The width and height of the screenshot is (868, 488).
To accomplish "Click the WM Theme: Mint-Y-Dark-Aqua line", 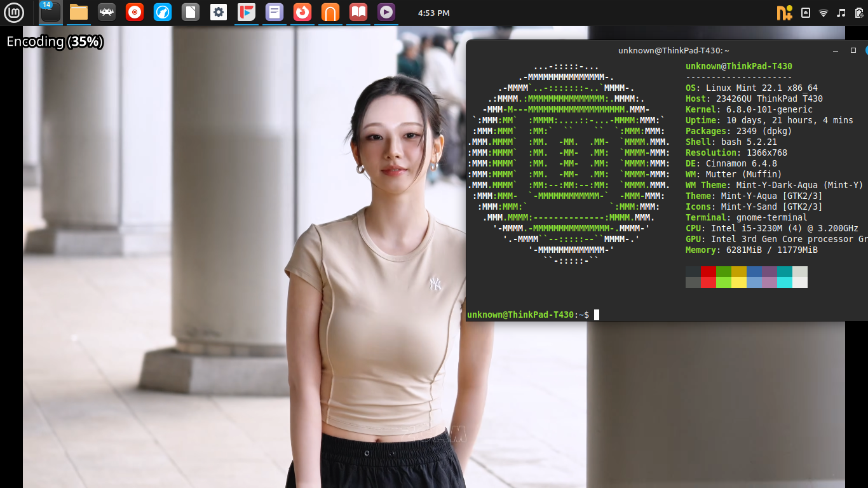I will click(x=775, y=185).
